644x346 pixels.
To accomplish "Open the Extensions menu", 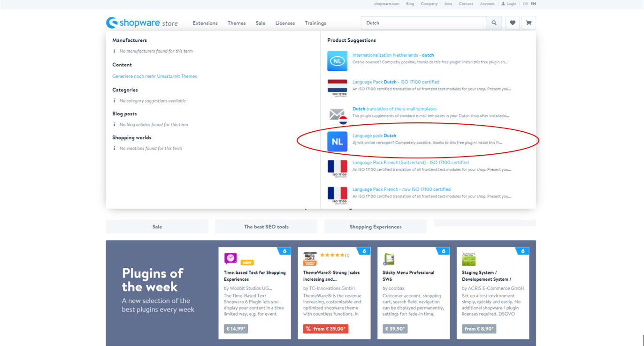I will click(205, 23).
